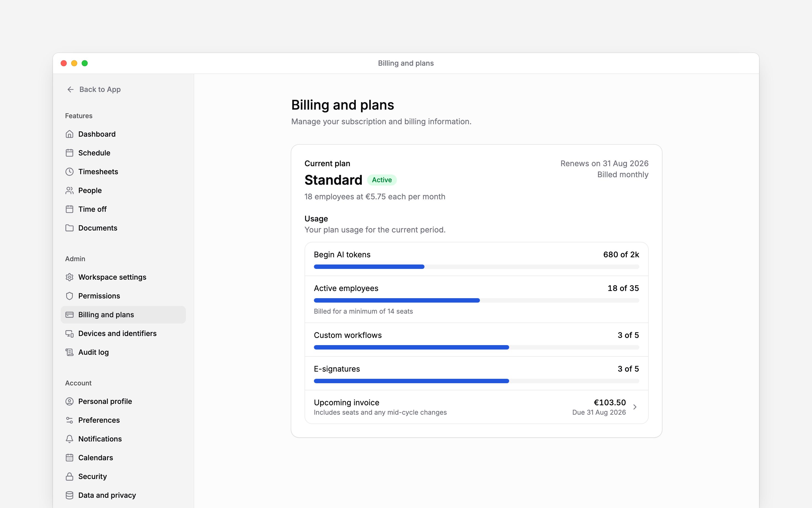Click the People users icon
Screen dimensions: 812x508
click(70, 190)
